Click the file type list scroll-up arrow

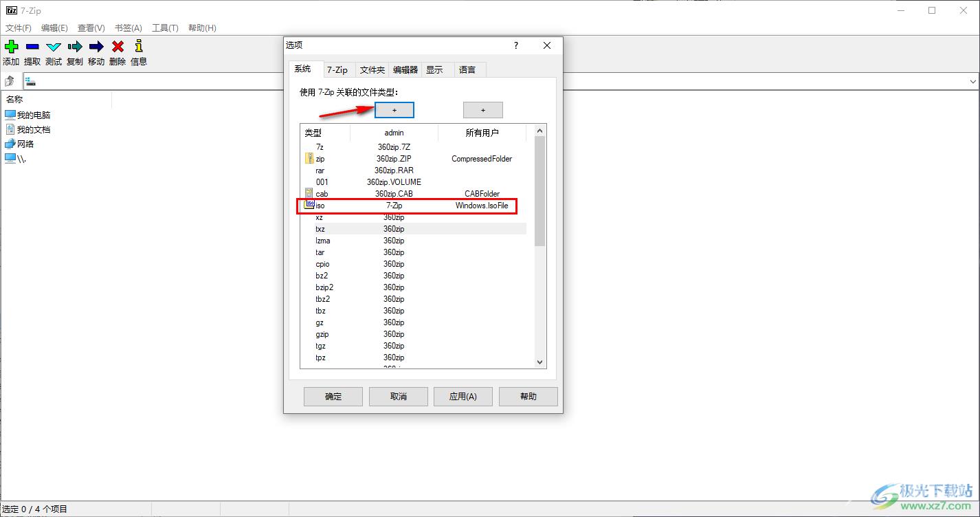pyautogui.click(x=539, y=131)
